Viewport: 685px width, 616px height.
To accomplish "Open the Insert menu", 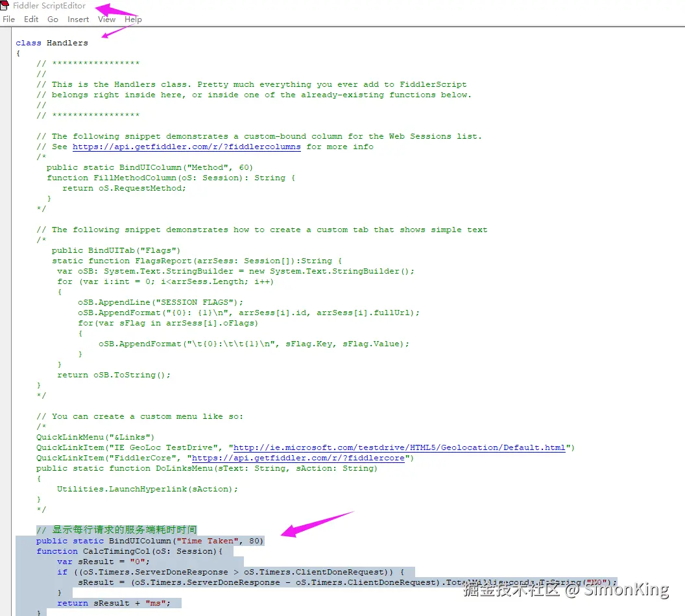I will 78,19.
